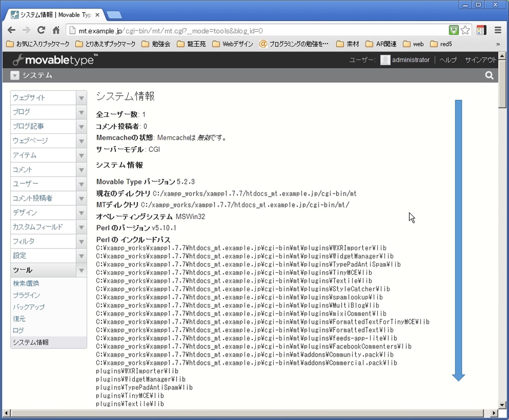Click the Movable Type バージョン 5.2.3 text

coord(146,182)
